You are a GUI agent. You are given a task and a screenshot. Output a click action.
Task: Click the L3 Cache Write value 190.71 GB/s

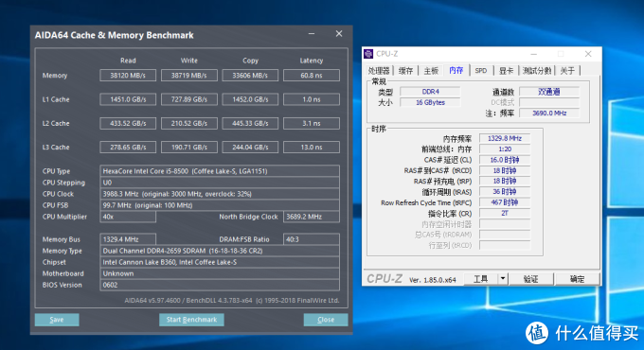188,147
